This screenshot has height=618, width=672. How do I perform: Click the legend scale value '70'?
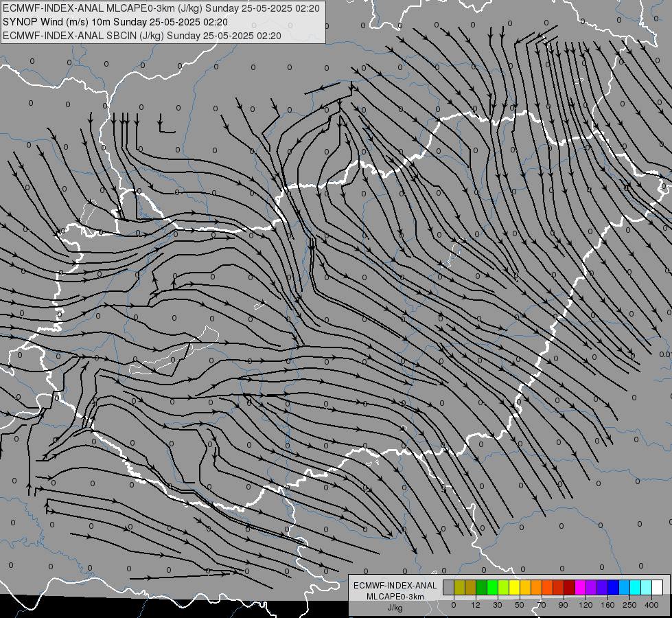coord(542,605)
